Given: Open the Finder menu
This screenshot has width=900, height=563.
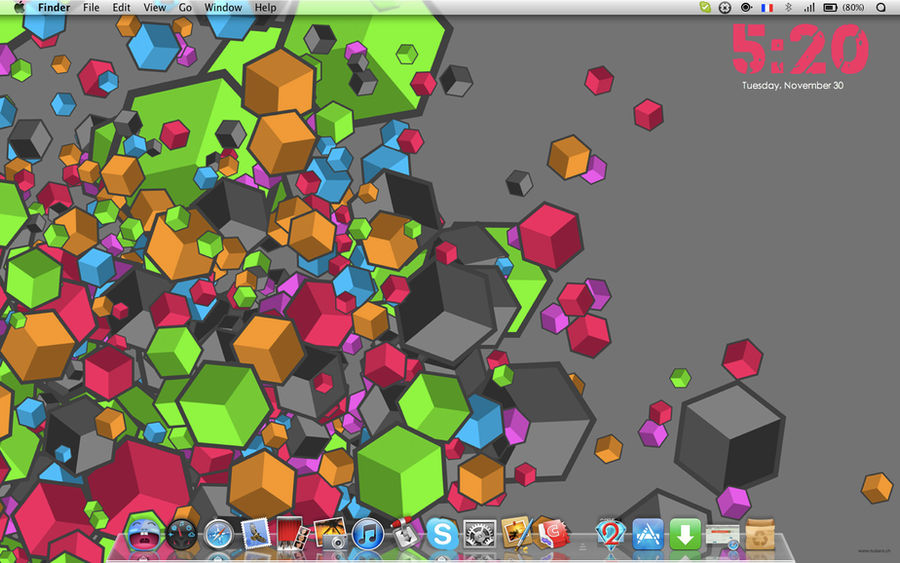Looking at the screenshot, I should pyautogui.click(x=54, y=7).
